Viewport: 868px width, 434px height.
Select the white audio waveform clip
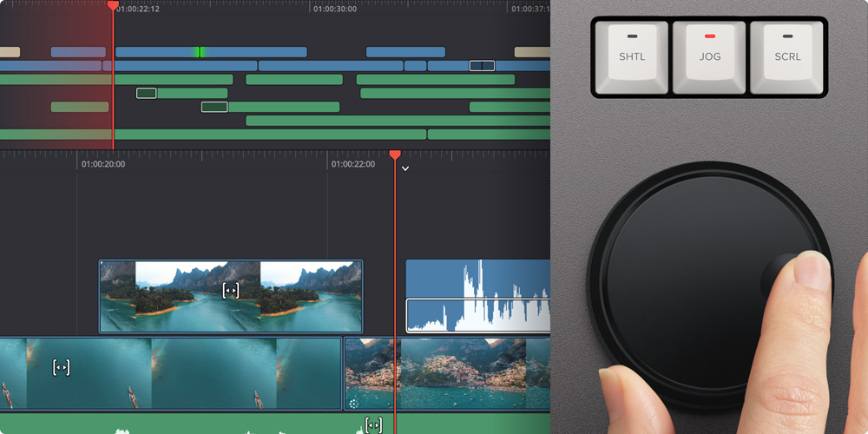pyautogui.click(x=478, y=296)
